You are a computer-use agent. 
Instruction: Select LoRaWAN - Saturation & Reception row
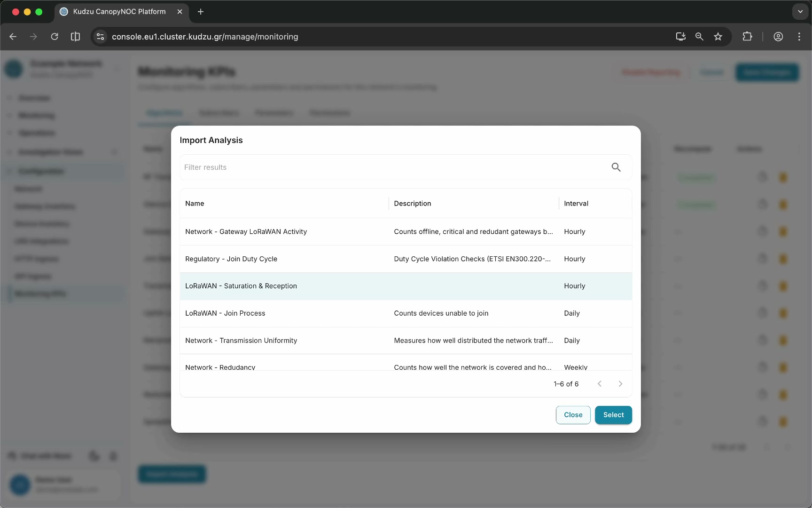(x=406, y=286)
